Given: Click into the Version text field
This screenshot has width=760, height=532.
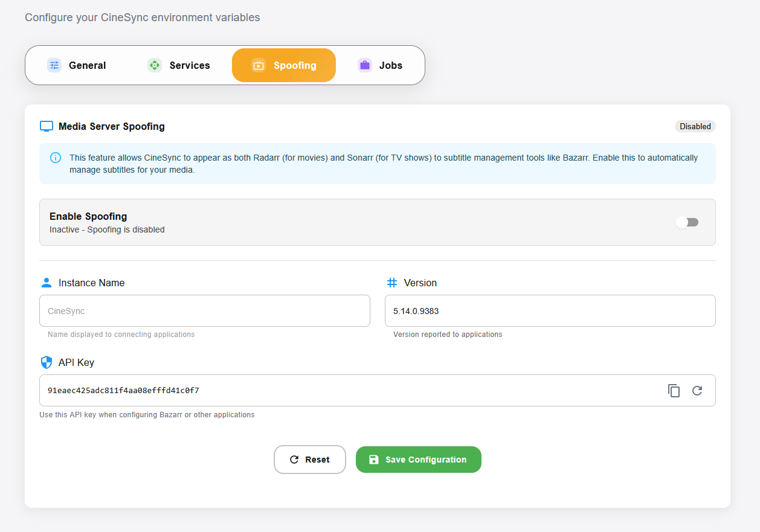Looking at the screenshot, I should click(x=550, y=311).
